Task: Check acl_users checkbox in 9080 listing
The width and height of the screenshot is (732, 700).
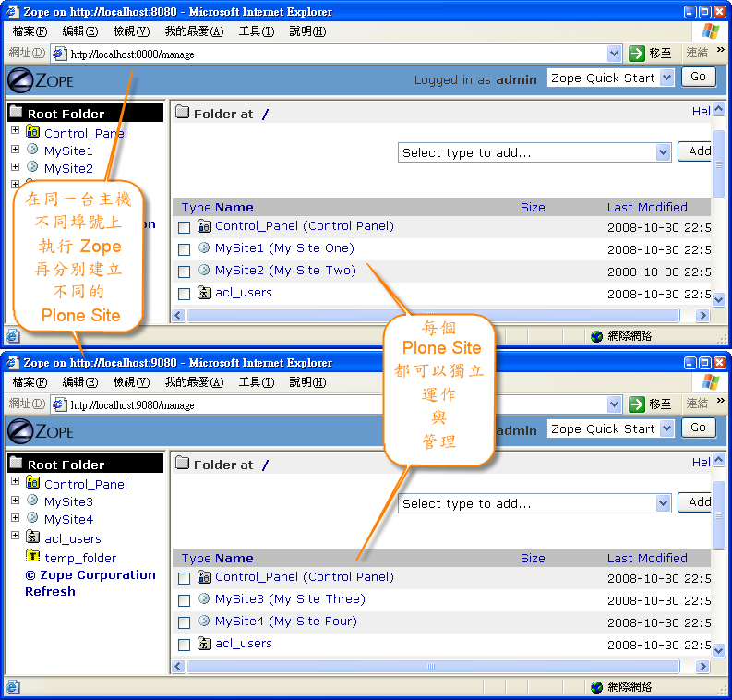Action: [184, 645]
